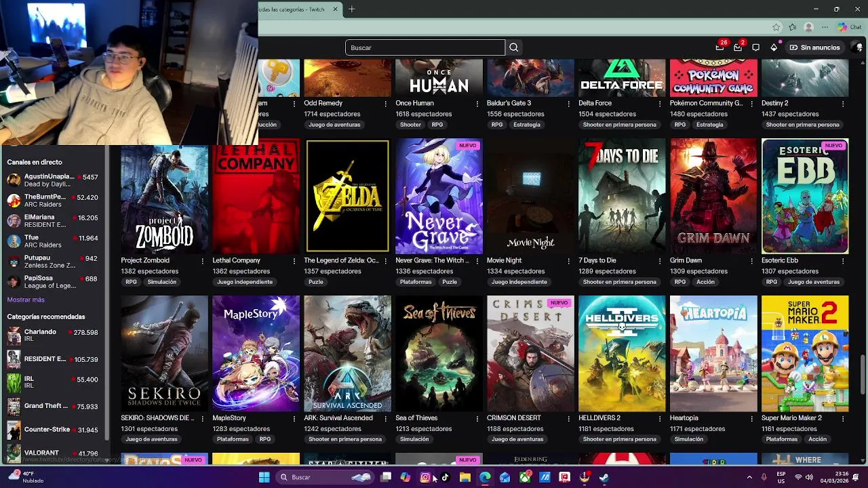Image resolution: width=868 pixels, height=488 pixels.
Task: Click the Sin anuncios button
Action: click(x=814, y=47)
